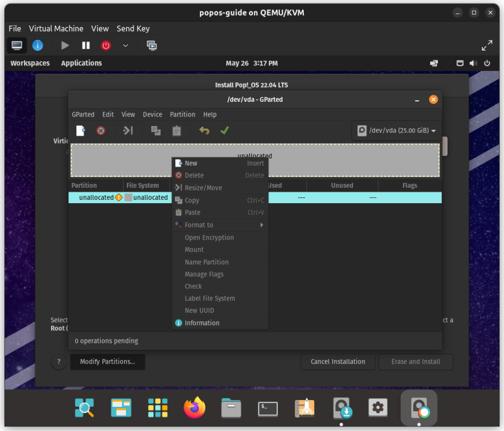Screen dimensions: 504x431
Task: Click the Flags column header
Action: click(x=410, y=185)
